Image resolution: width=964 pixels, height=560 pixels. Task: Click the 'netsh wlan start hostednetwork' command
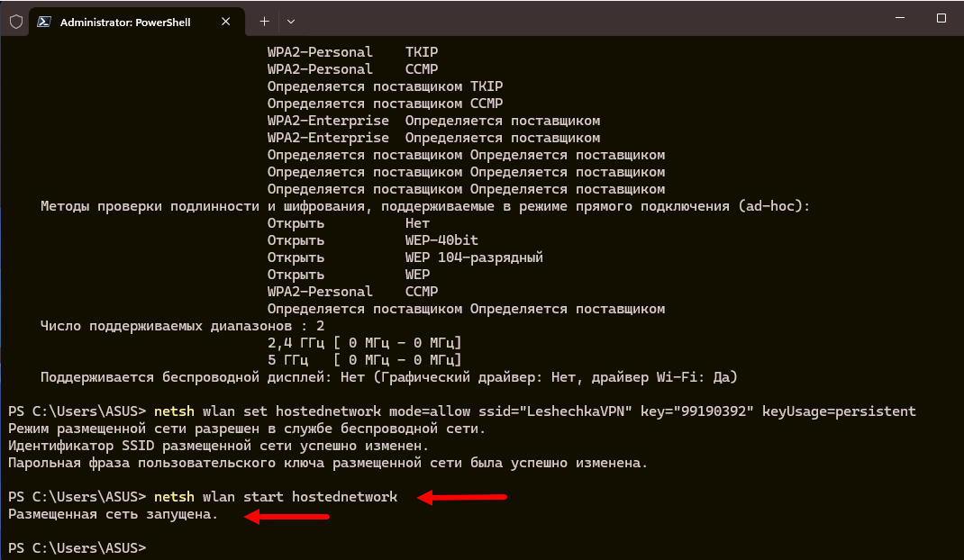(276, 497)
